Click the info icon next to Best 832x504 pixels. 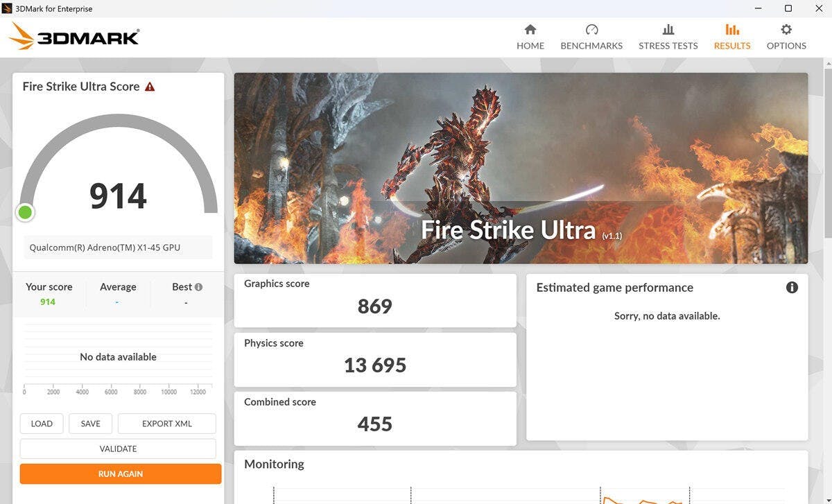click(198, 287)
